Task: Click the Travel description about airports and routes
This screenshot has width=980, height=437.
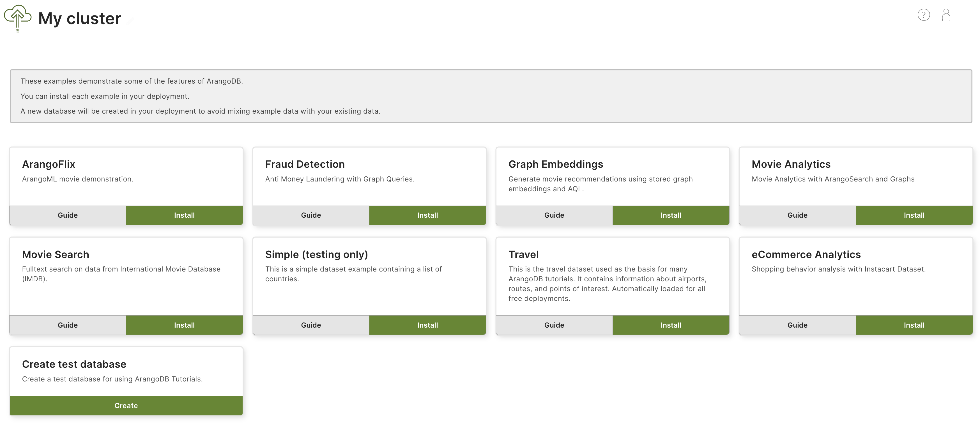Action: 607,284
